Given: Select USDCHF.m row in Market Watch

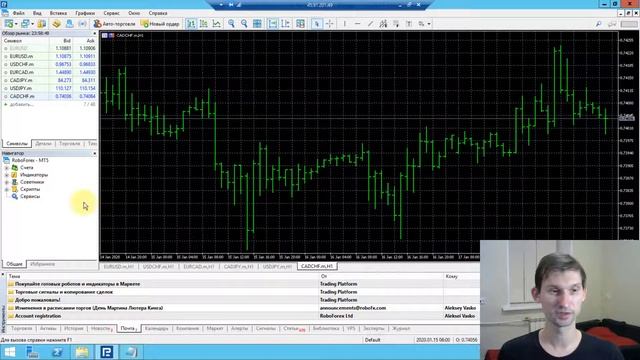Looking at the screenshot, I should (x=49, y=64).
